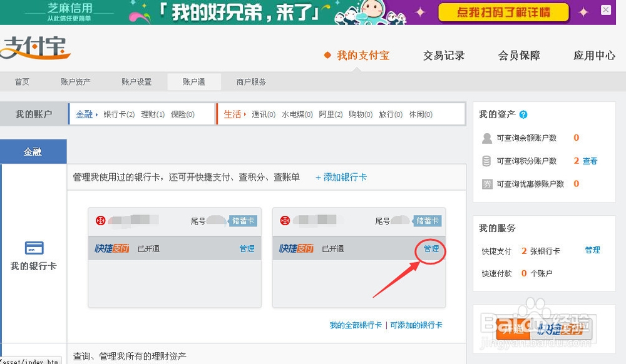Click the first card's 储蓄卡 tag
This screenshot has height=364, width=626.
243,221
